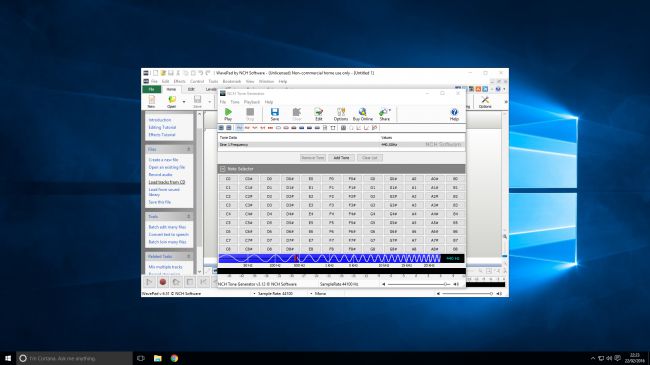The height and width of the screenshot is (365, 650).
Task: Click the red Record button in WavePad
Action: (x=163, y=282)
